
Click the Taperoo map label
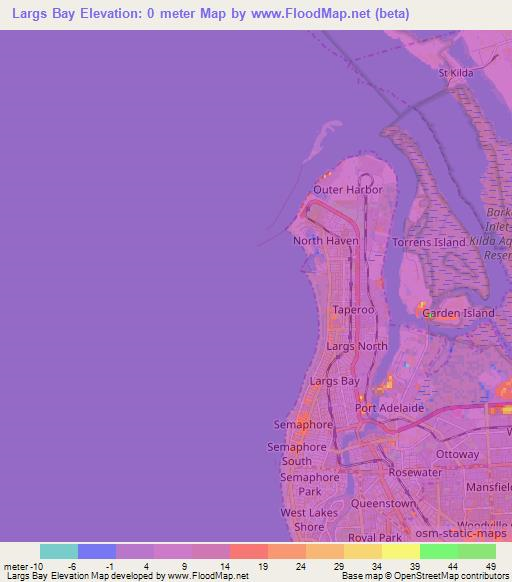tap(353, 310)
